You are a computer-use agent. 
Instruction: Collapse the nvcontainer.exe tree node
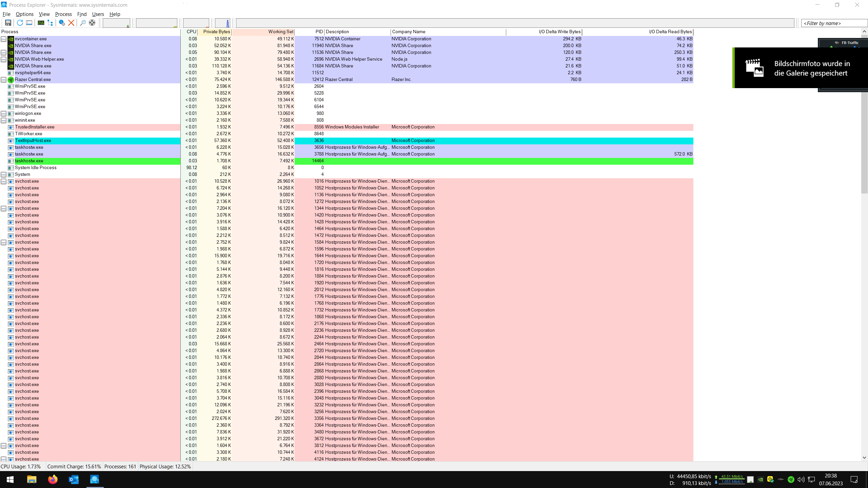tap(3, 39)
